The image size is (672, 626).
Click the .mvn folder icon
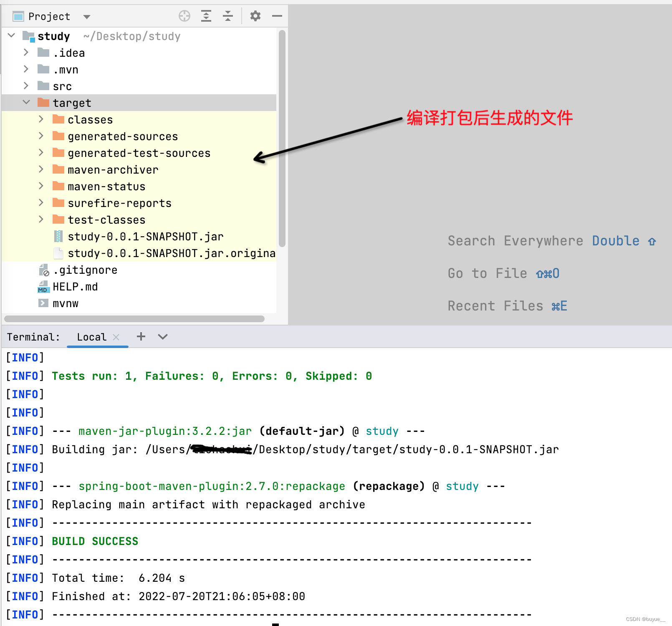click(43, 69)
